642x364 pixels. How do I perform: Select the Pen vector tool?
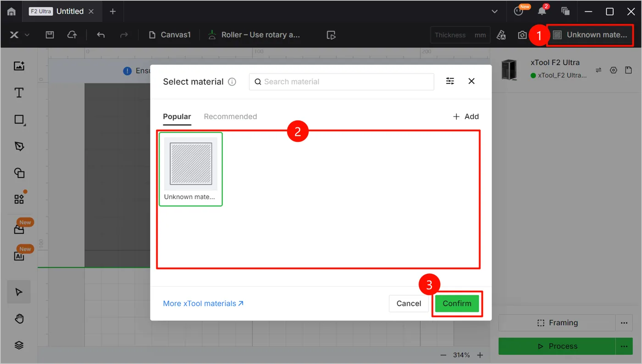(19, 146)
